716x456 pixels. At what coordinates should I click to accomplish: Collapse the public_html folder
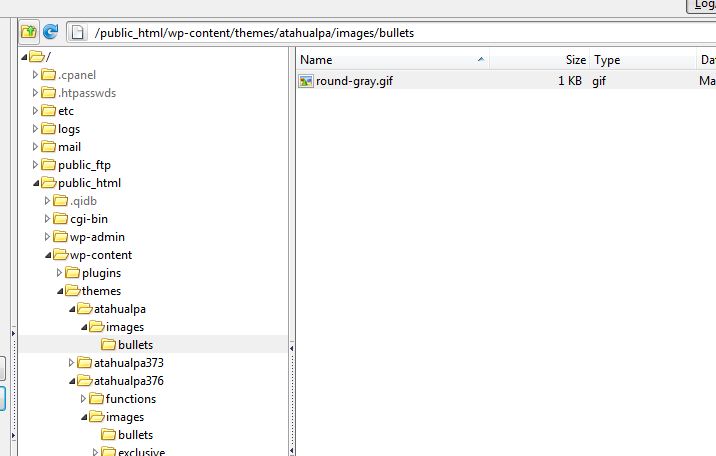pyautogui.click(x=36, y=183)
